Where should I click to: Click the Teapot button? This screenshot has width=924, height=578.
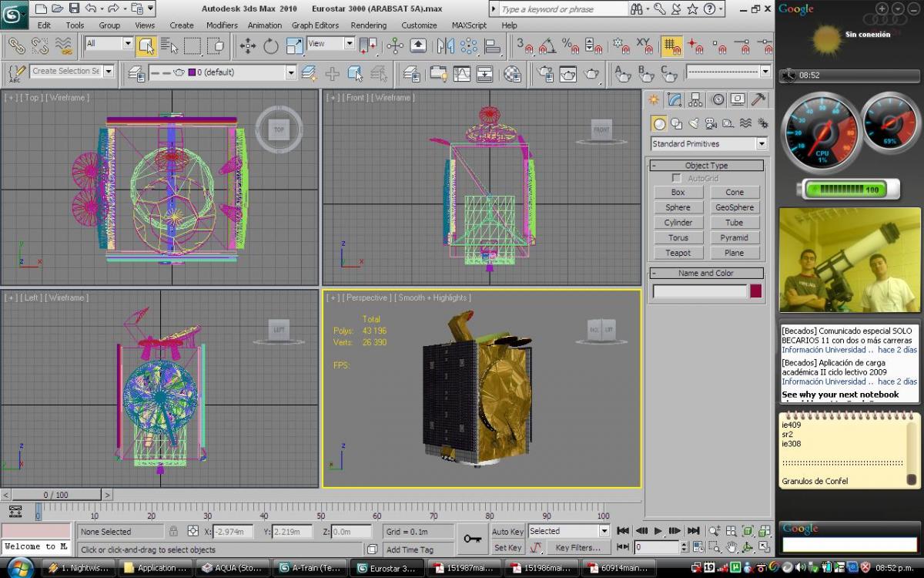678,253
